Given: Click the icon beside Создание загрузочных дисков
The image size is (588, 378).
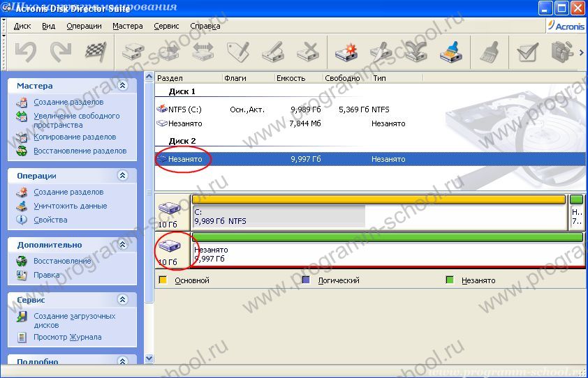Looking at the screenshot, I should coord(22,317).
